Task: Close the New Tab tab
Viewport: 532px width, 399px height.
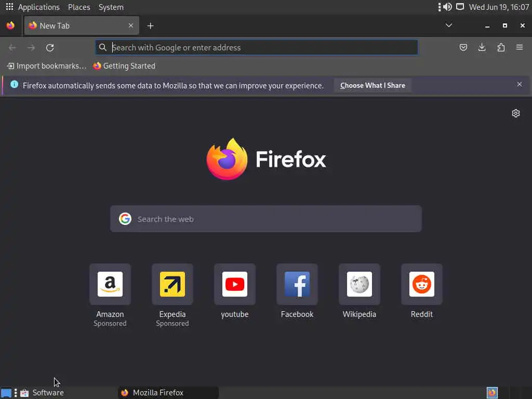Action: click(130, 25)
